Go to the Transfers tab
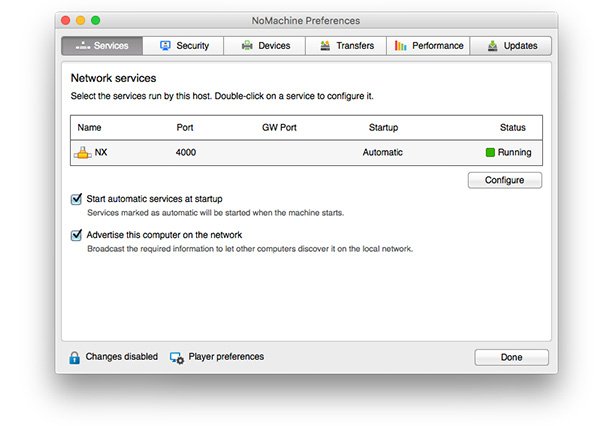Viewport: 613px width, 426px height. [x=346, y=46]
